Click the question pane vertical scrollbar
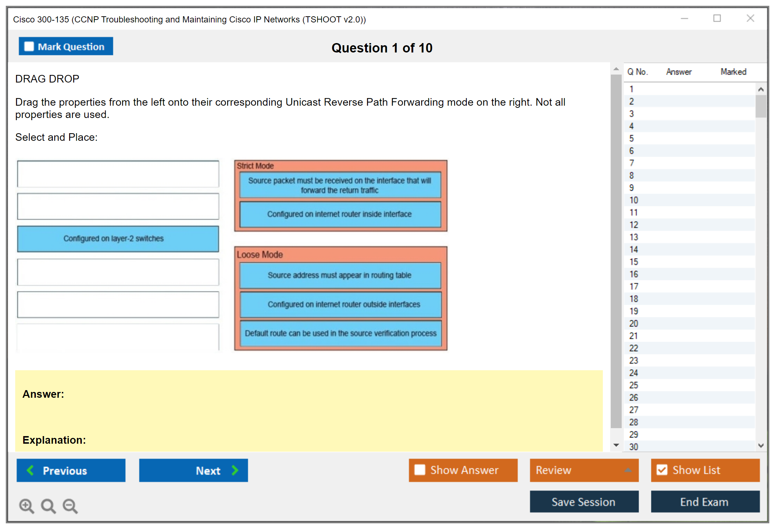 (x=616, y=250)
